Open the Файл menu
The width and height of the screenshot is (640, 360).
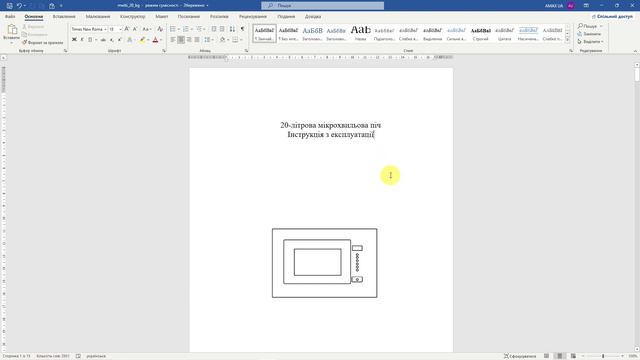point(10,17)
